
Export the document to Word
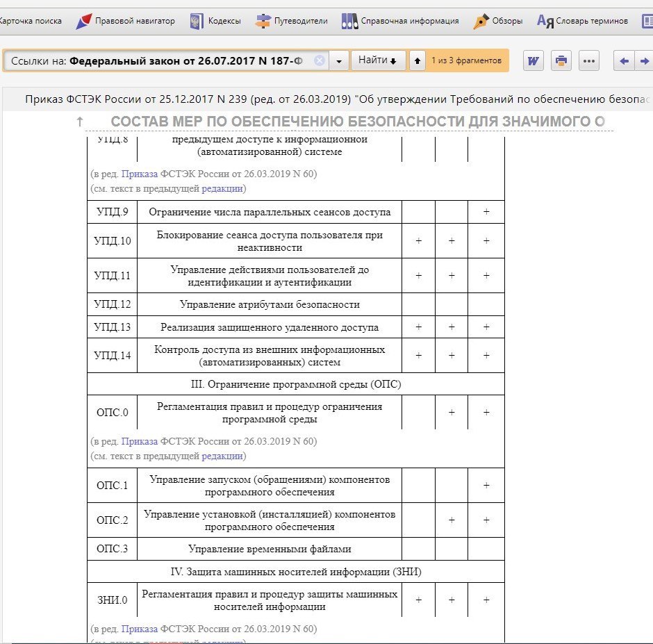[x=534, y=61]
